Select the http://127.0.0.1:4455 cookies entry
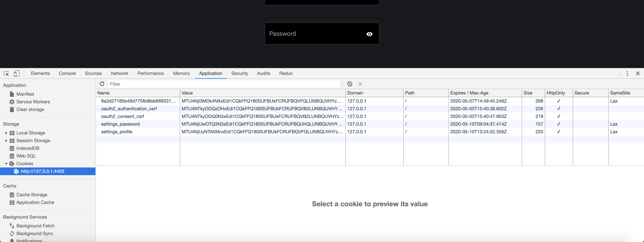Screen dimensions: 644x242 [x=43, y=171]
